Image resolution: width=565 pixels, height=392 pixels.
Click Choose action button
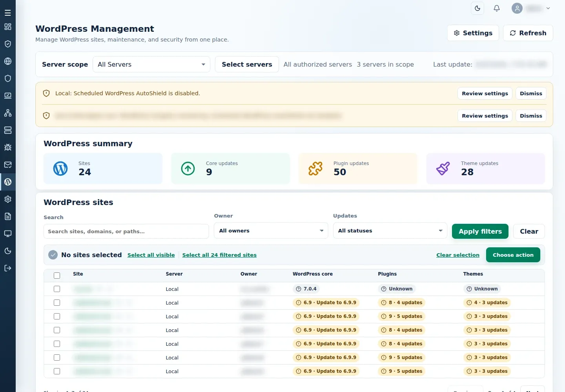pyautogui.click(x=513, y=255)
